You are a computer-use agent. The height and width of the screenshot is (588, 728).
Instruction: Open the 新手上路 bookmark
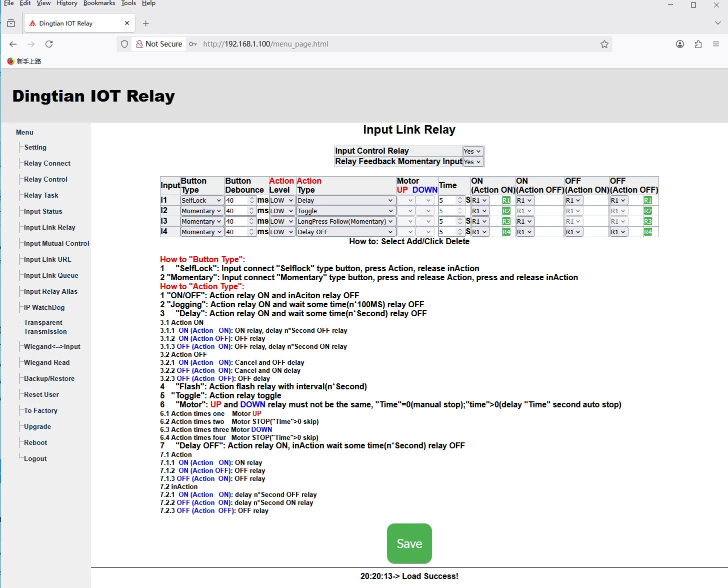tap(24, 61)
